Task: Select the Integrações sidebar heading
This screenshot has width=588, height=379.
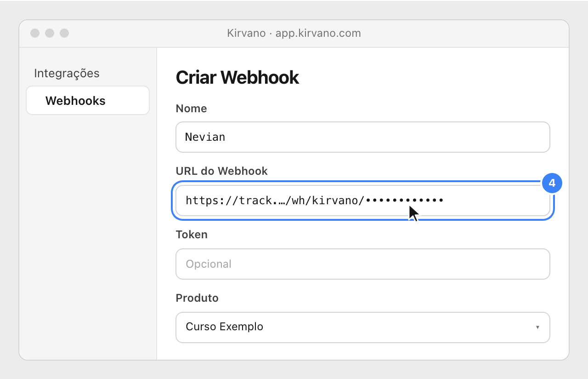Action: pos(67,73)
